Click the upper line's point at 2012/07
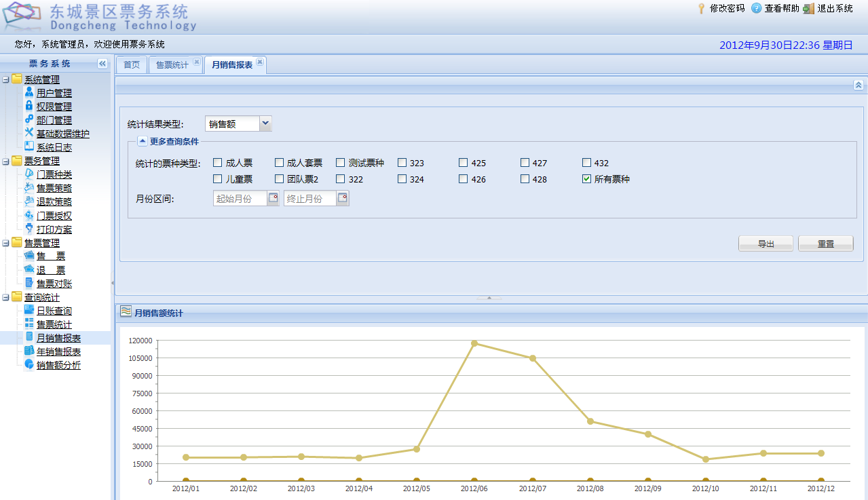This screenshot has height=500, width=868. 533,358
